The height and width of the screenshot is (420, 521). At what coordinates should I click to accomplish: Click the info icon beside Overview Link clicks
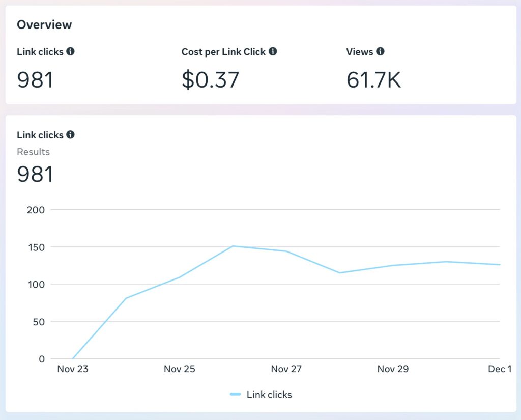[x=70, y=51]
